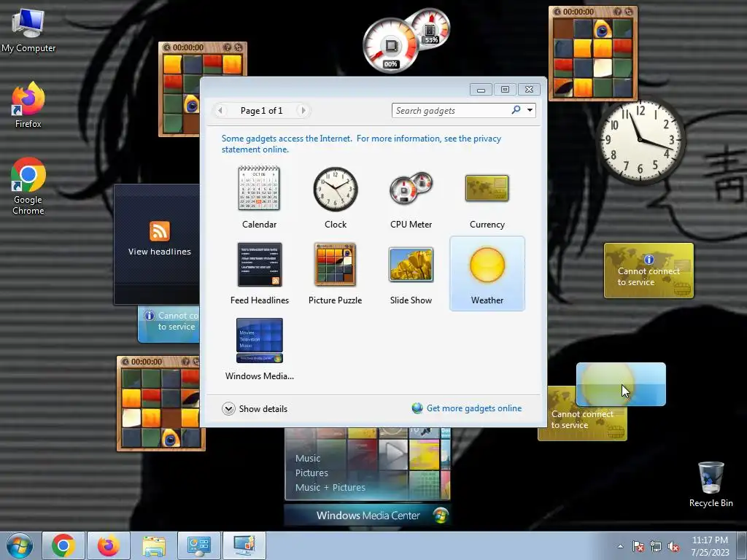Show the picture hint on top-right puzzle
Image resolution: width=747 pixels, height=560 pixels.
click(617, 12)
